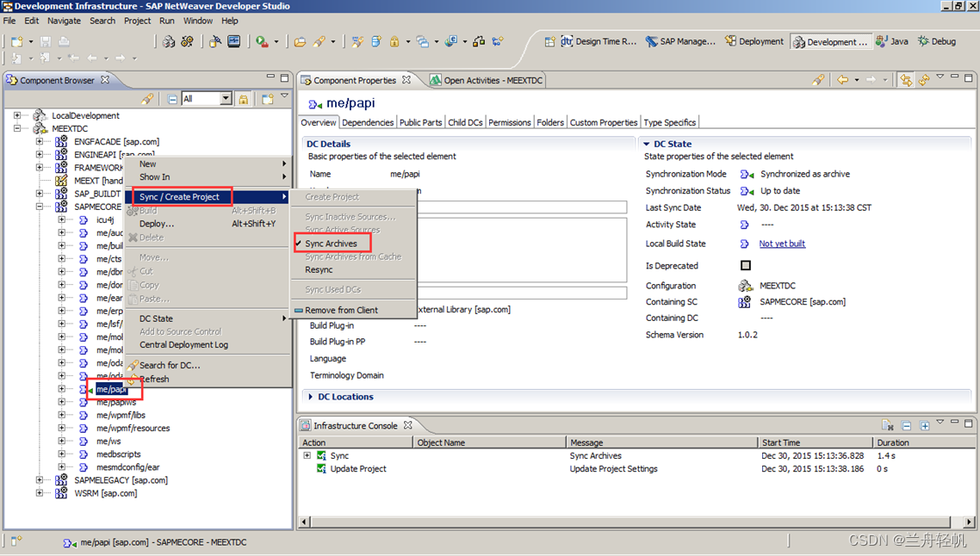
Task: Close the Component Properties view
Action: coord(406,80)
